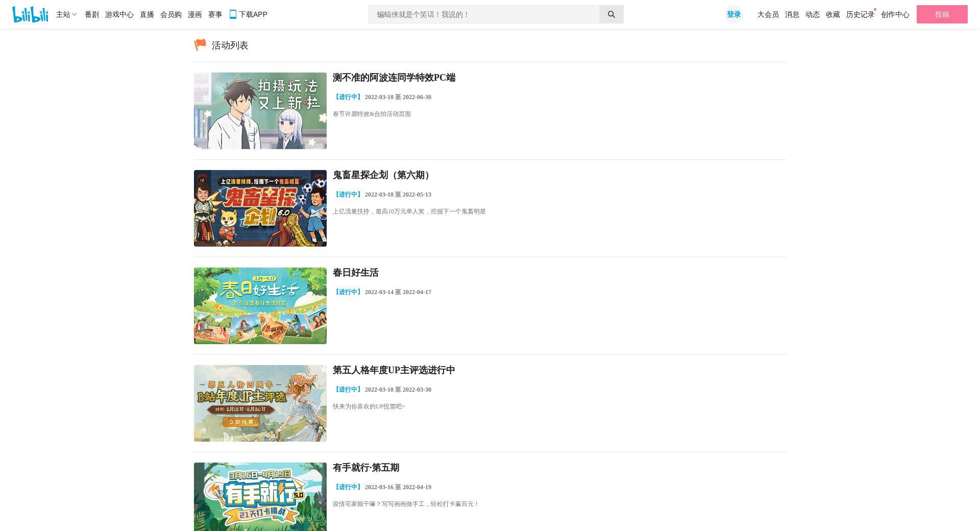Open the 消息 link in header
The image size is (980, 531).
point(792,14)
